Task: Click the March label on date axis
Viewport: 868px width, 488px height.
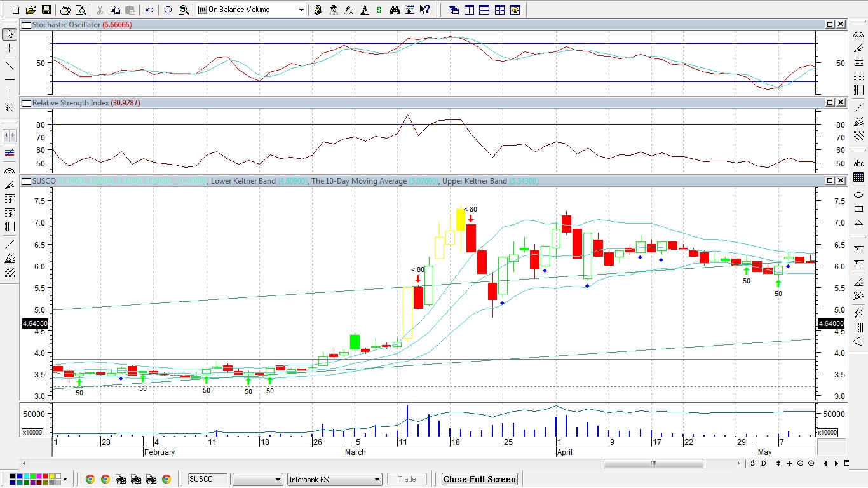Action: (355, 452)
